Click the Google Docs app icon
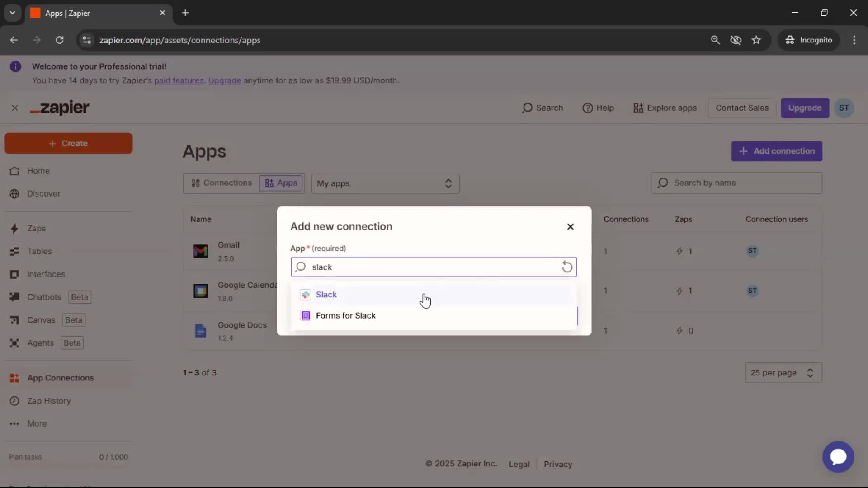Image resolution: width=868 pixels, height=488 pixels. coord(200,331)
